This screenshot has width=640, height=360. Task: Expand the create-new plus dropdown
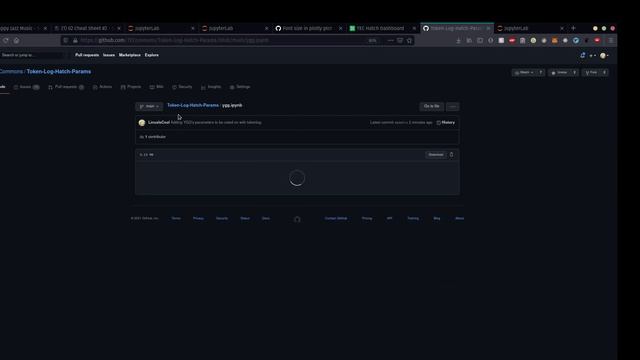[593, 56]
